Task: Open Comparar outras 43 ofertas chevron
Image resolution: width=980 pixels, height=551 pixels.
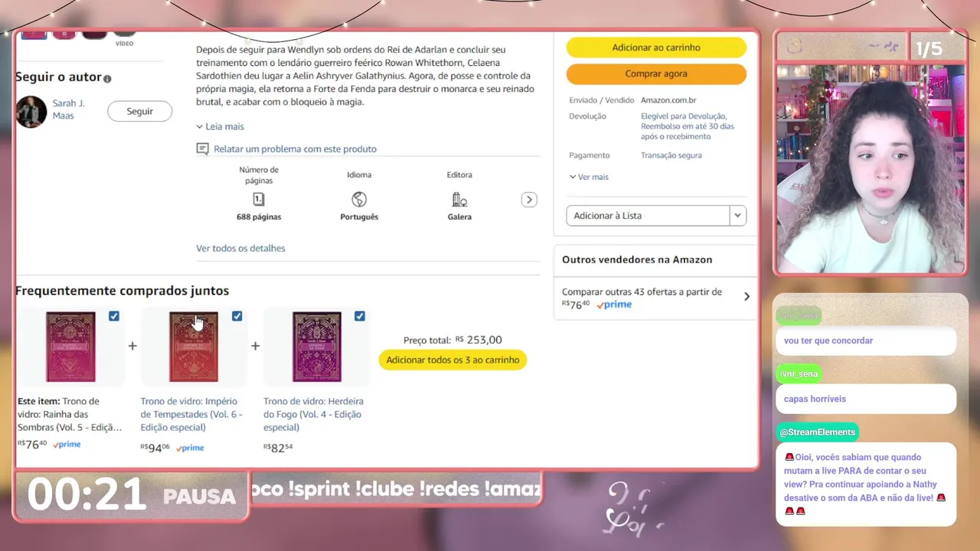Action: click(x=746, y=297)
